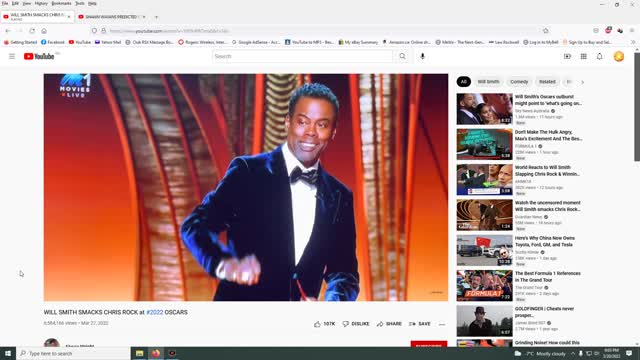Click the DISLIKE button

click(356, 324)
